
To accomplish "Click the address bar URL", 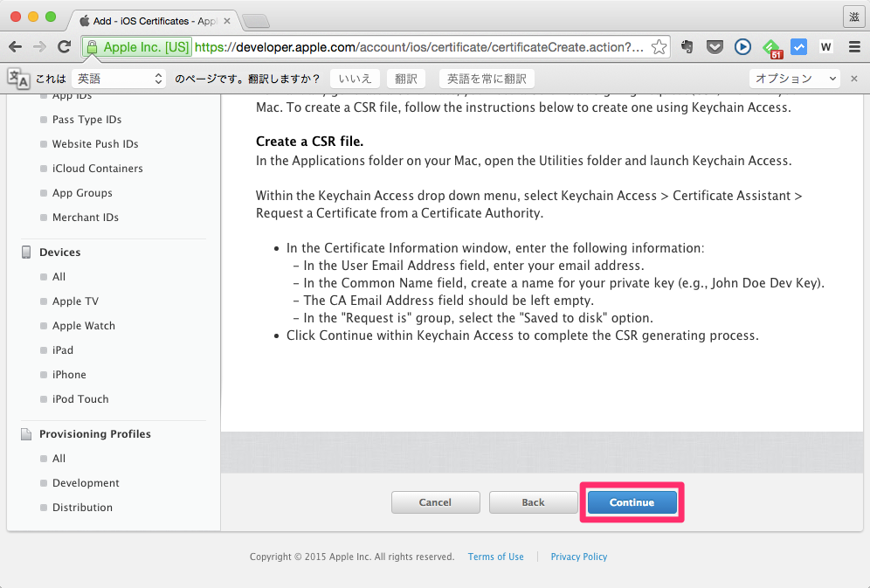I will 419,47.
